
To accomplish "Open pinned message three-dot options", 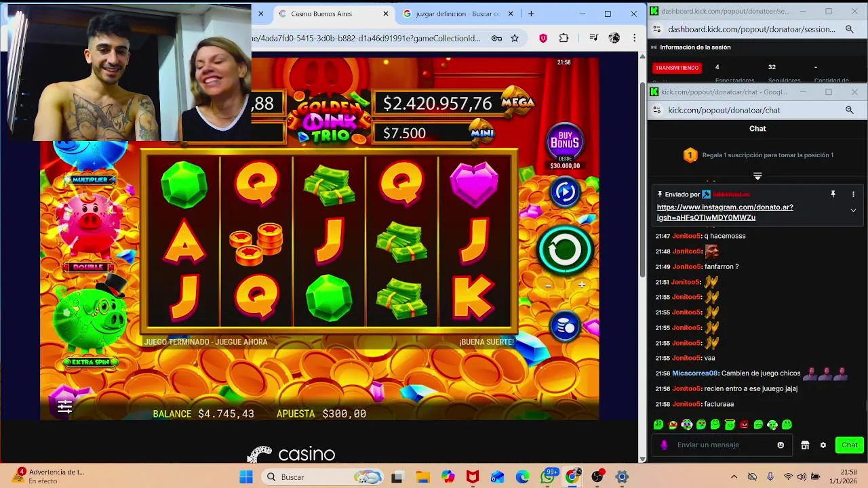I will click(853, 195).
